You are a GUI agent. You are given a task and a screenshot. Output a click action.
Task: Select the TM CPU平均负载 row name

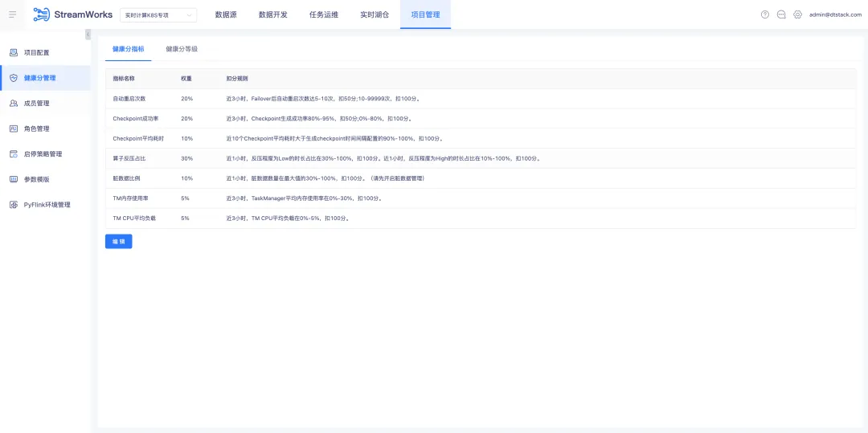134,218
